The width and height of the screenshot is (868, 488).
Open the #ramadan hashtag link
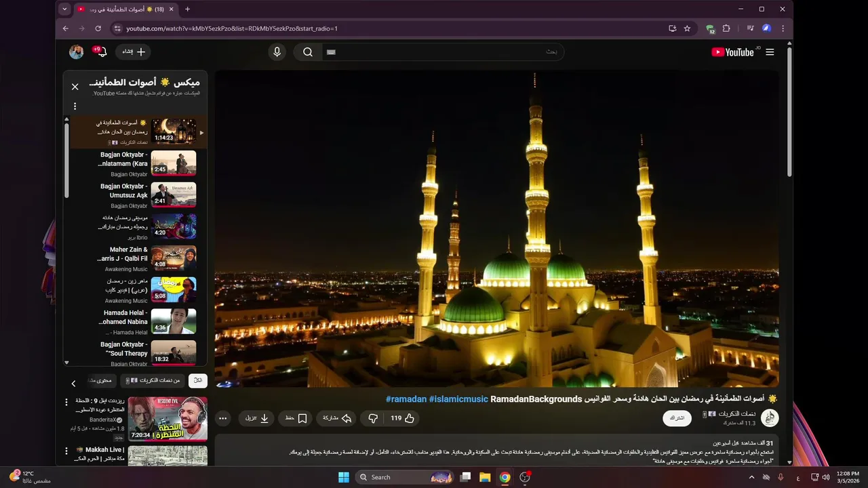[x=406, y=399]
